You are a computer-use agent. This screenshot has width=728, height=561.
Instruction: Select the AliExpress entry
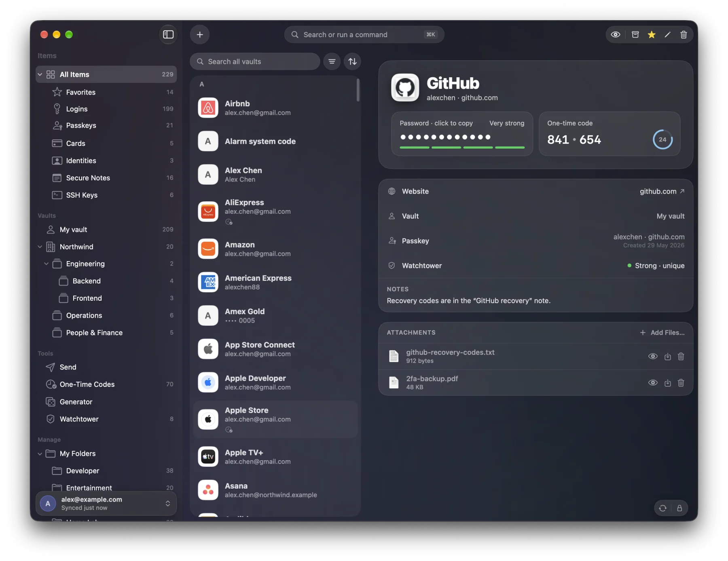275,211
